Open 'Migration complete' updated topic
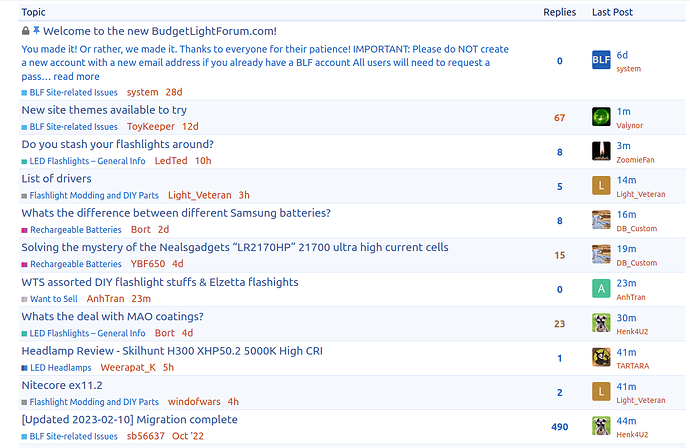Viewport: 690px width, 448px height. 129,419
